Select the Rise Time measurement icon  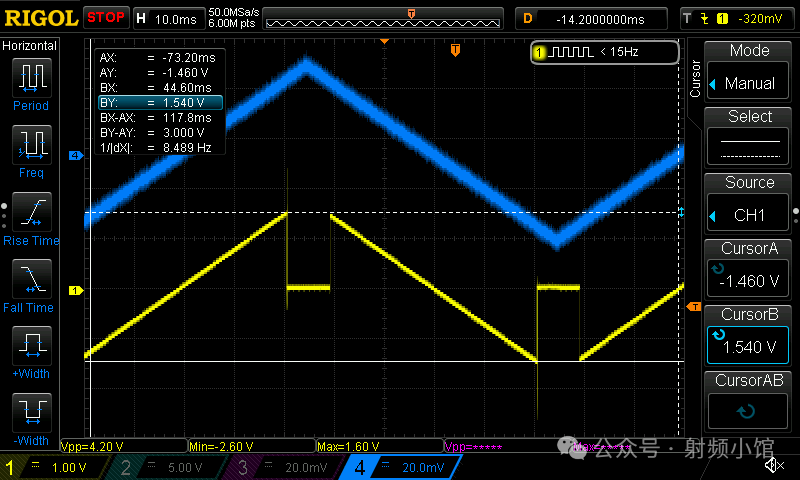point(31,214)
